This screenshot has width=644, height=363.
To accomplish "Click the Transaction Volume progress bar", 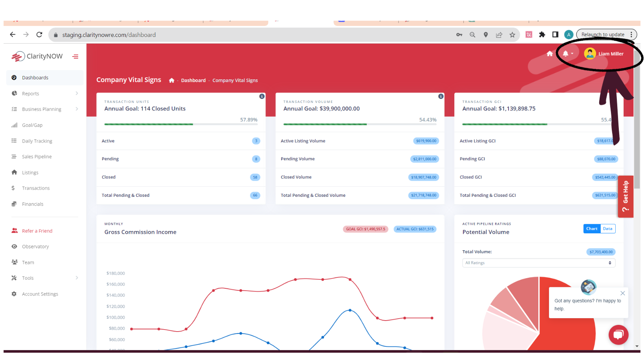I will click(360, 125).
